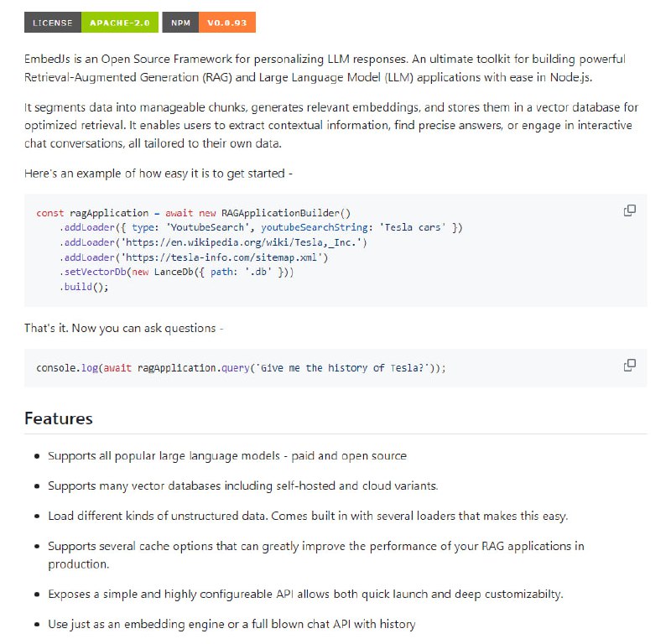Click the 'Use just as an embedding engine' bullet
Viewport: 671px width, 644px height.
(x=231, y=624)
